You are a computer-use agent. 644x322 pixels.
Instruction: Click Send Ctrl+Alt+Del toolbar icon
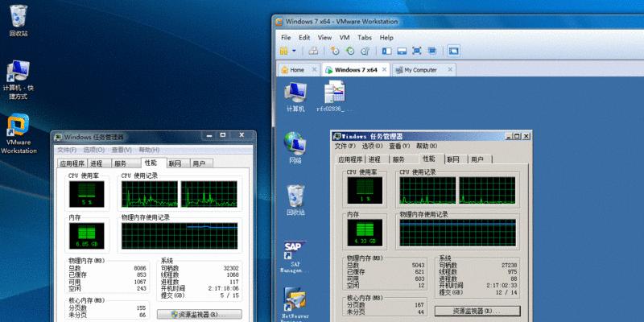coord(313,51)
